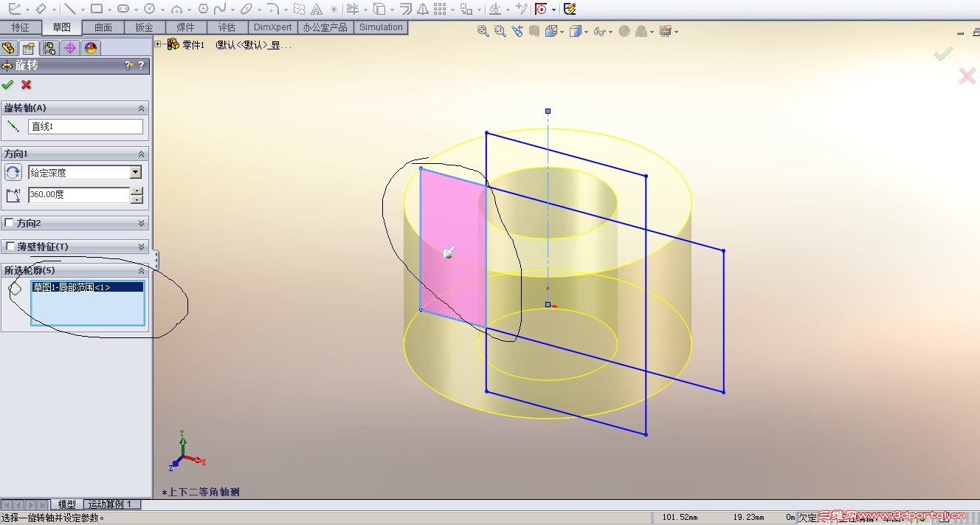The height and width of the screenshot is (525, 980).
Task: Enable the 薄壁特征(T) checkbox
Action: pyautogui.click(x=9, y=247)
